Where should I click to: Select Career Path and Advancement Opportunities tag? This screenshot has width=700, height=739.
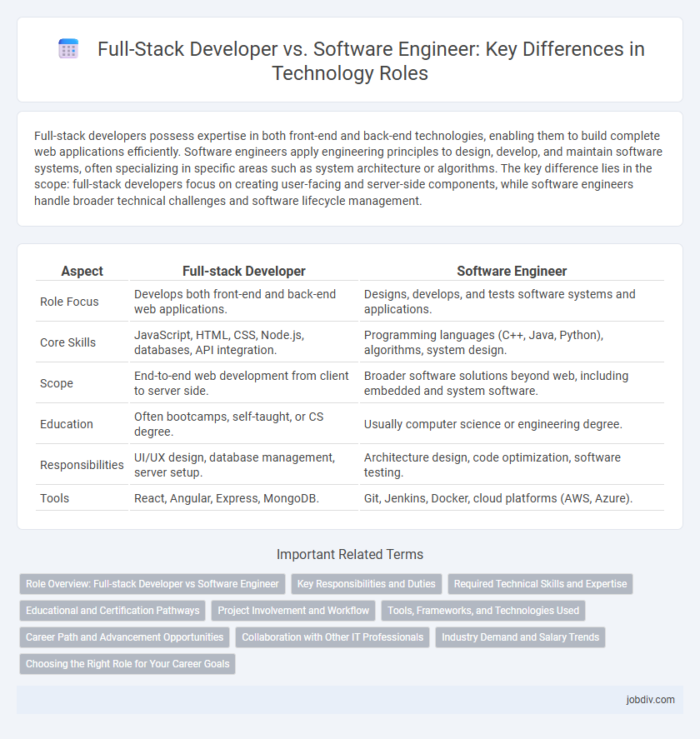124,637
